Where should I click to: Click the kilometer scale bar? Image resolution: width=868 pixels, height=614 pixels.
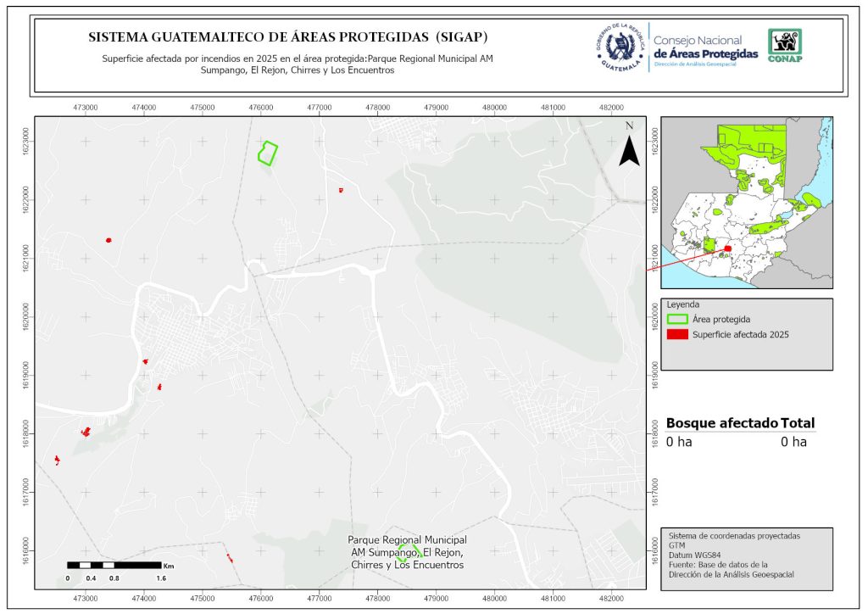coord(115,565)
